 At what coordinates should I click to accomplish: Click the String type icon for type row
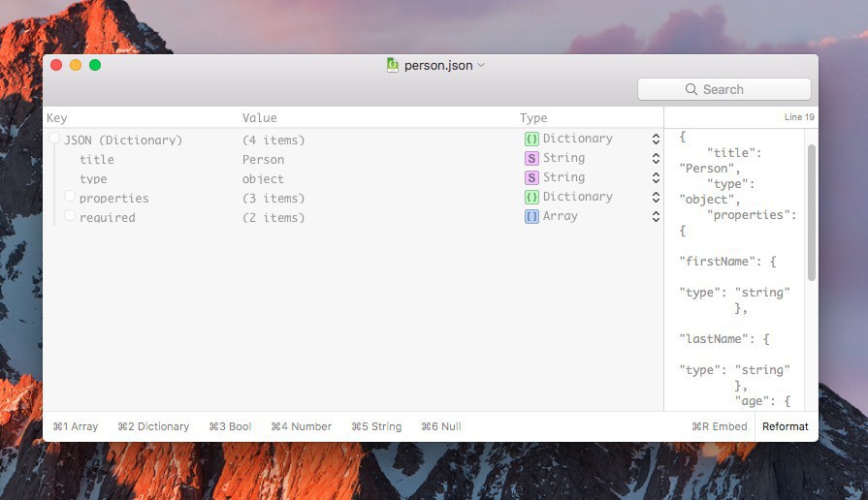pyautogui.click(x=531, y=177)
